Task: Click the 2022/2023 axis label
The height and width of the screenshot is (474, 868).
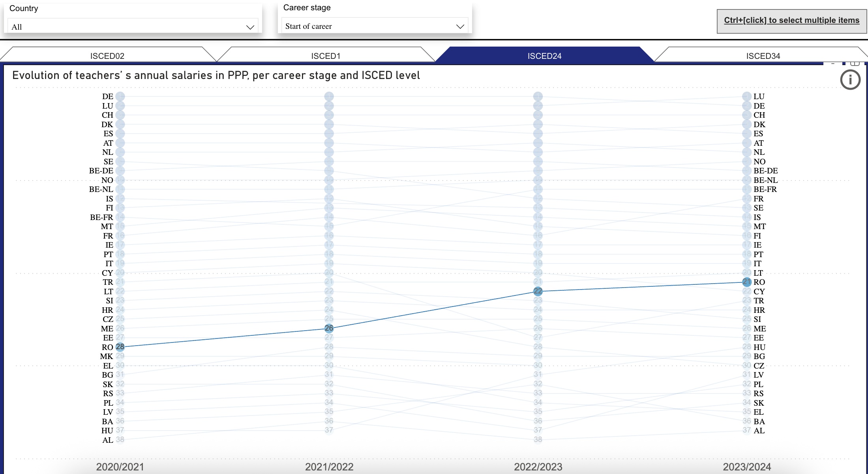Action: click(538, 466)
